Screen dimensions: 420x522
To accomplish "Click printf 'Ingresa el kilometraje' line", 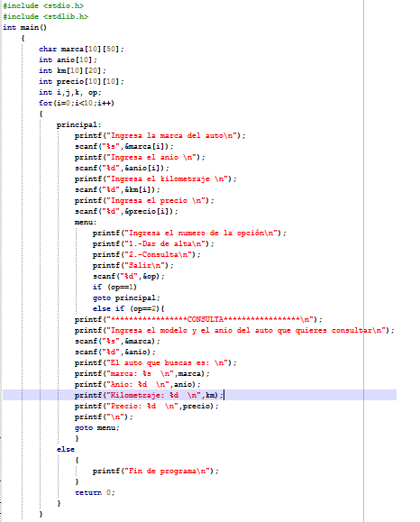I will (x=155, y=179).
